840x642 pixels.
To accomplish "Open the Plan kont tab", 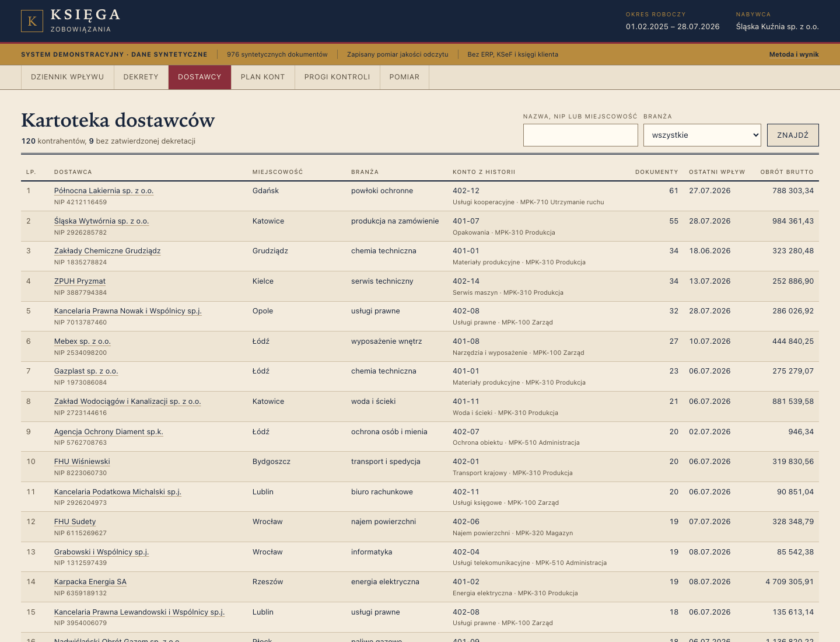I will tap(262, 77).
